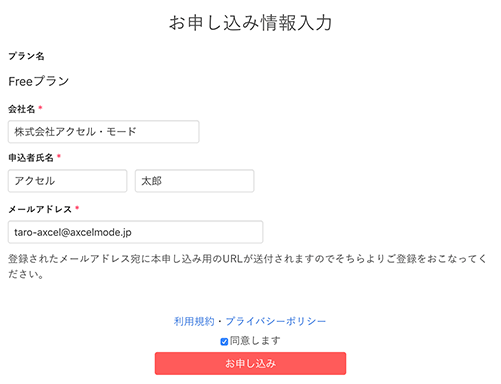Click the メールアドレス email input field
The width and height of the screenshot is (501, 384).
point(135,232)
